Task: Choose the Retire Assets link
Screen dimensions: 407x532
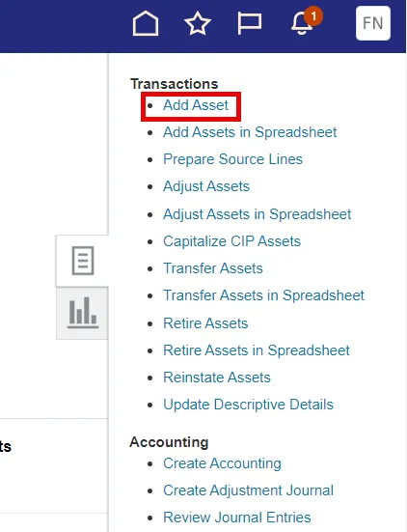Action: tap(205, 323)
